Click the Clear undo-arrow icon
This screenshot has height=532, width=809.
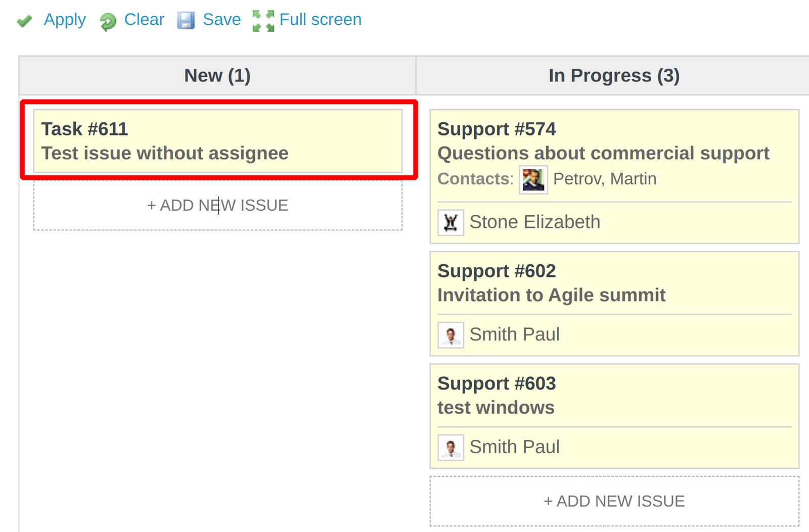[107, 20]
